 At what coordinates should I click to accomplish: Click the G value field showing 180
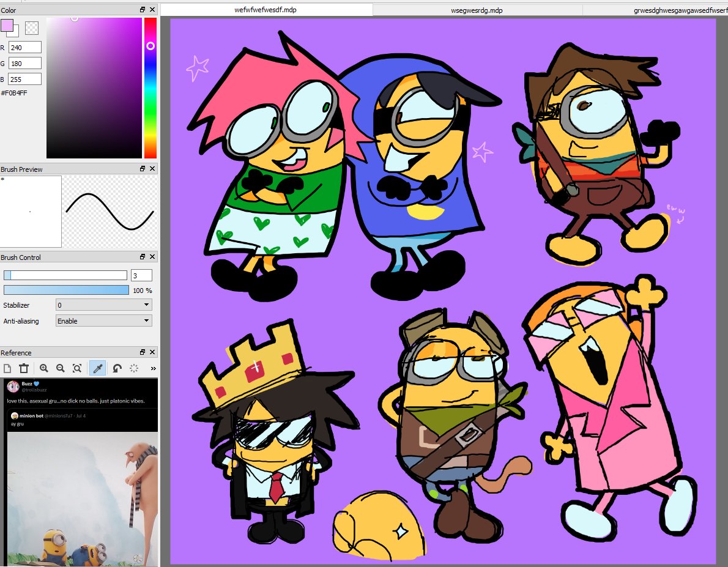pos(25,63)
